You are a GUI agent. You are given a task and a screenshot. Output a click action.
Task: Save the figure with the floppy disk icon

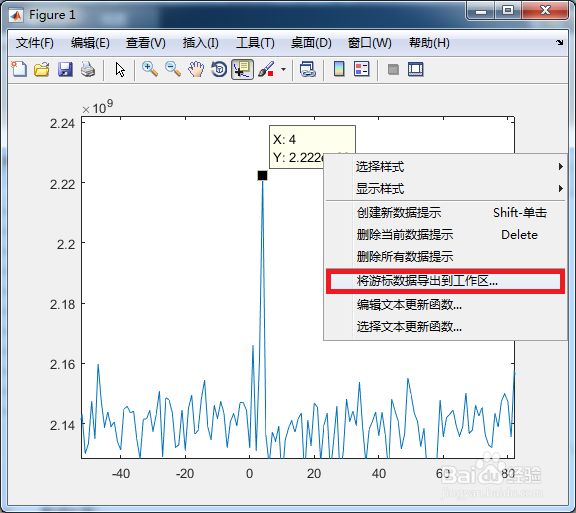65,69
